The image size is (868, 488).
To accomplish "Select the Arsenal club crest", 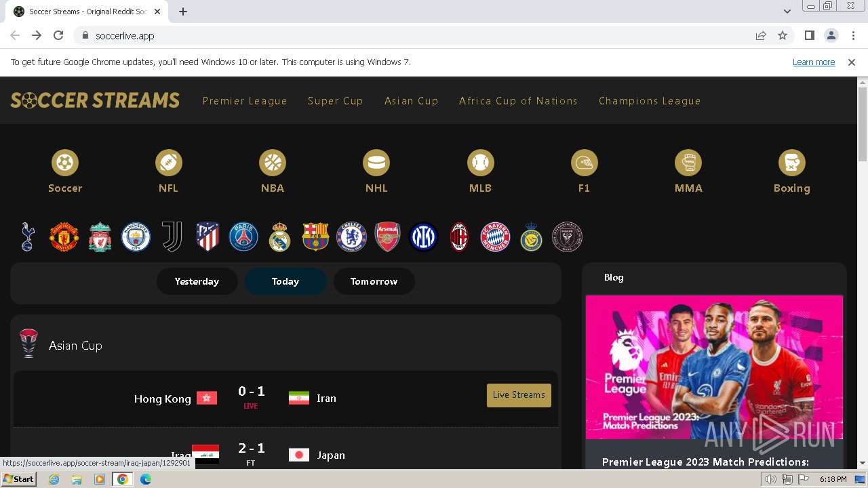I will click(387, 237).
